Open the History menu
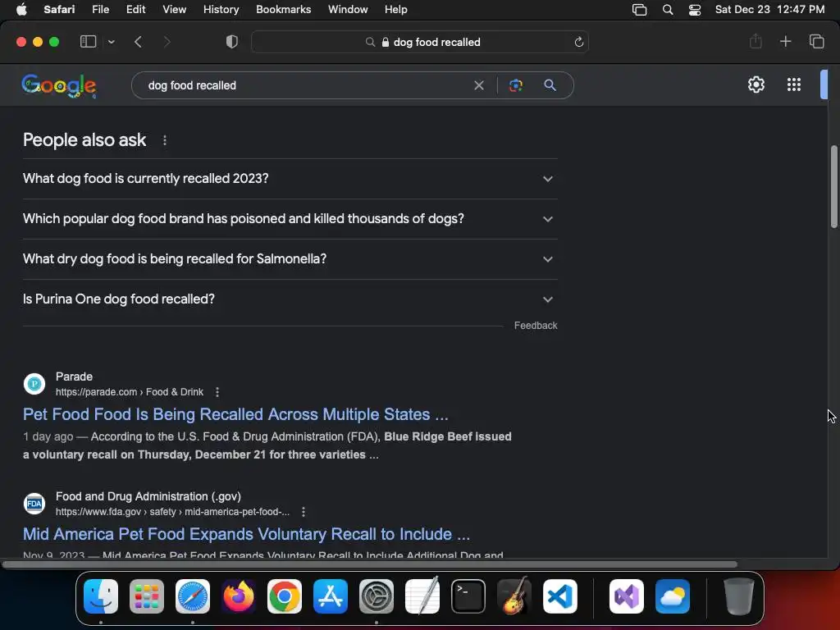 (x=221, y=10)
